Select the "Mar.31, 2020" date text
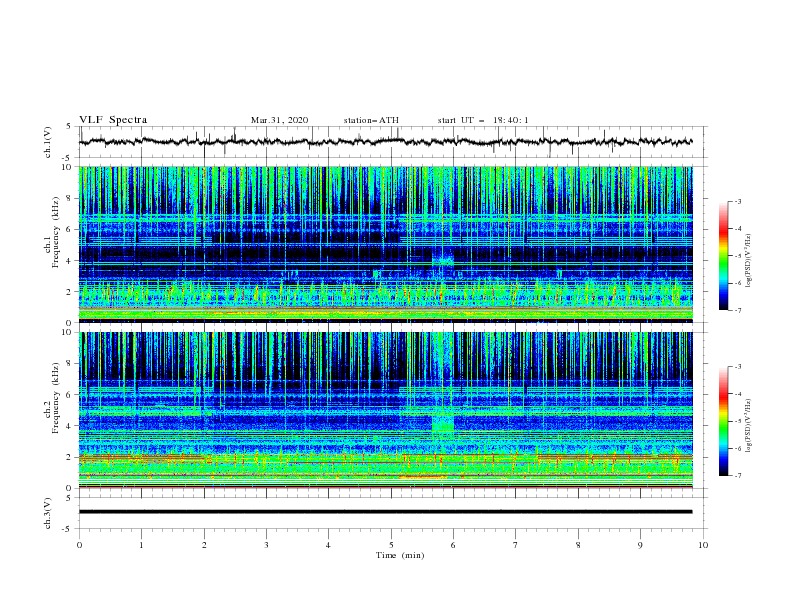The height and width of the screenshot is (612, 792). (279, 120)
